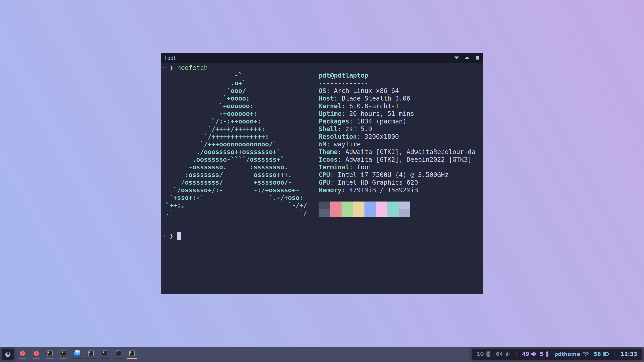Click the half-circle brightness indicator
This screenshot has width=644, height=362.
508,354
